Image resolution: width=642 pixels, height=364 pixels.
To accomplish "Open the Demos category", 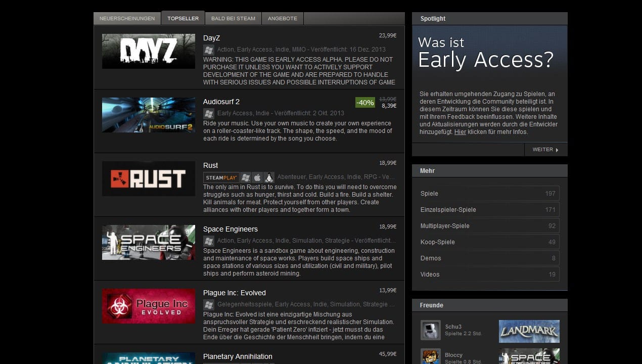I will 431,258.
